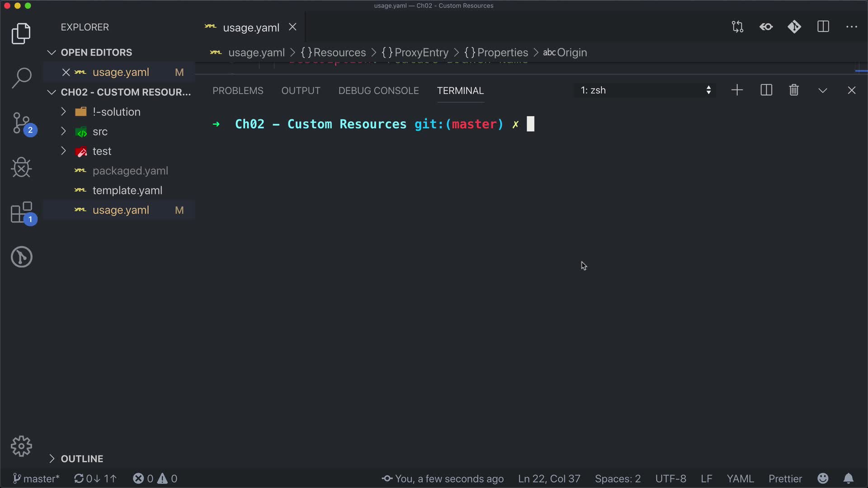The height and width of the screenshot is (488, 868).
Task: Open the Source Control view
Action: pos(21,123)
